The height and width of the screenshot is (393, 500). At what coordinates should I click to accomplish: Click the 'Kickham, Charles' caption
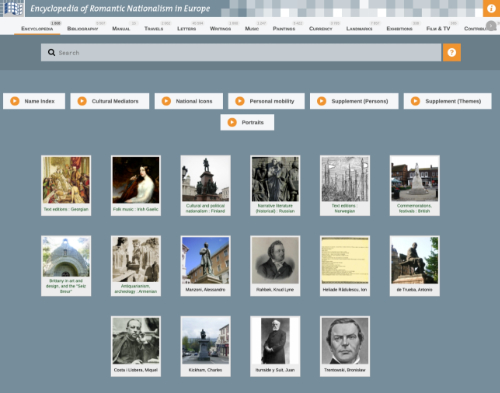click(205, 370)
